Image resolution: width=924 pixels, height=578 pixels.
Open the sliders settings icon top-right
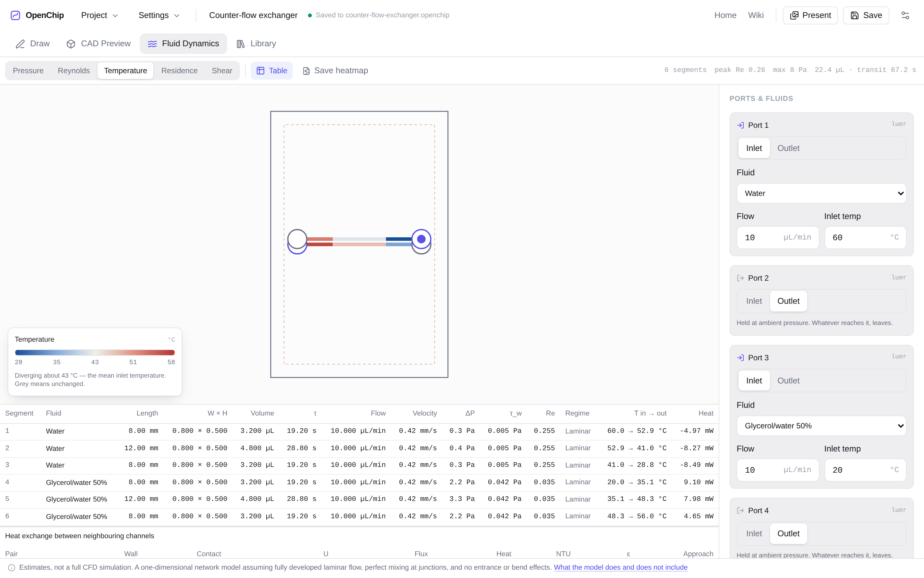point(905,15)
